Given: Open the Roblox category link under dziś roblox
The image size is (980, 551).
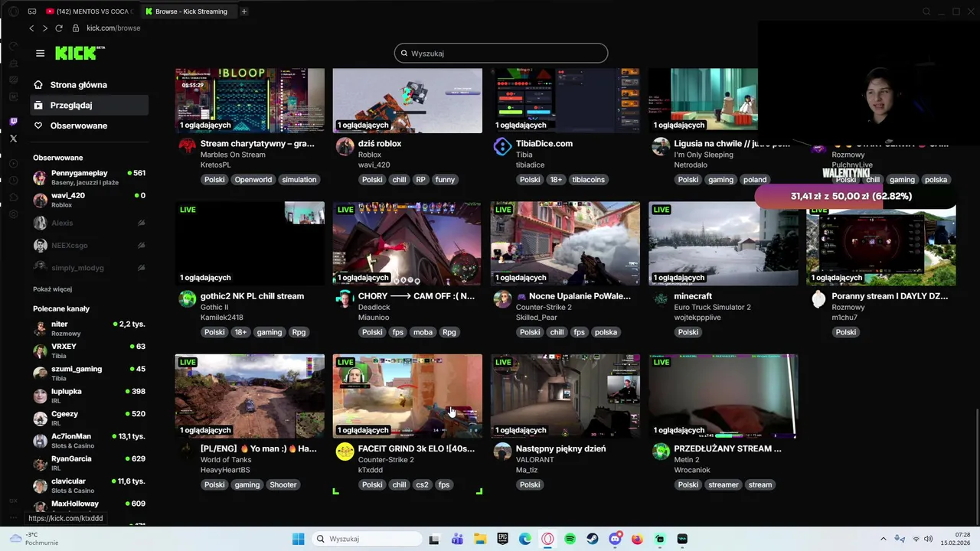Looking at the screenshot, I should click(370, 155).
